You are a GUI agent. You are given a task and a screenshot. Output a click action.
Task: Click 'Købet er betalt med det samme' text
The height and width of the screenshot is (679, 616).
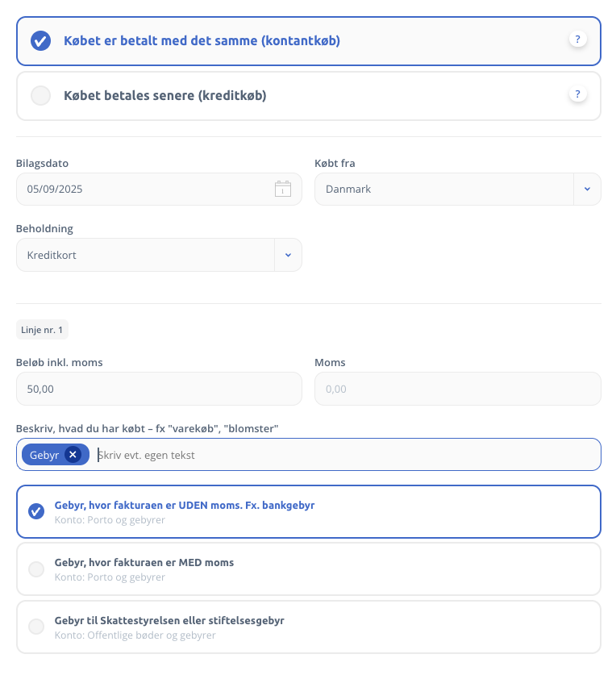pos(202,40)
